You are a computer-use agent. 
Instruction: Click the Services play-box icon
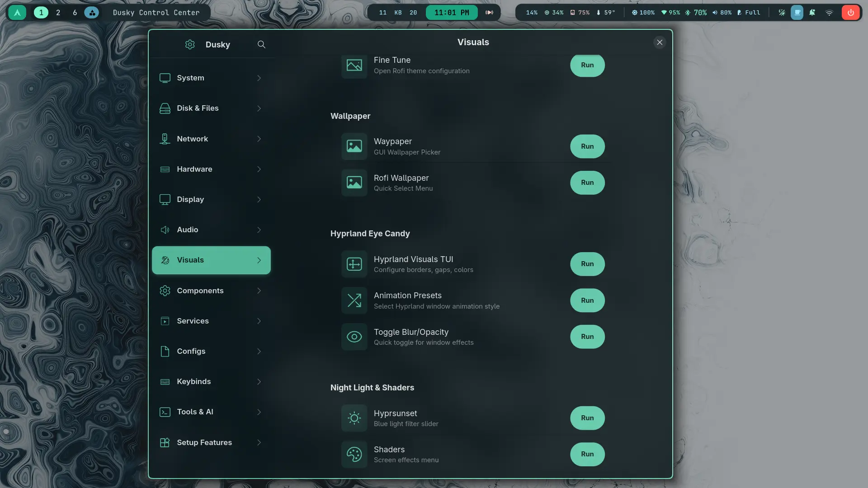165,321
